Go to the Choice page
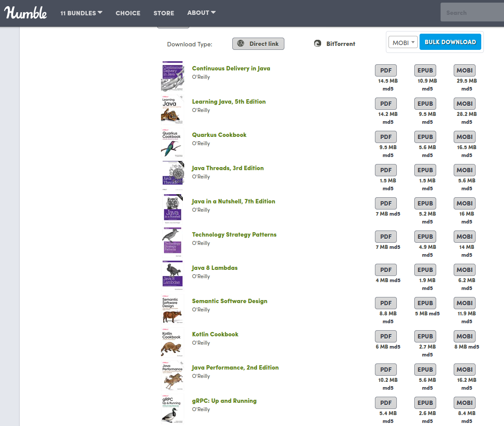Image resolution: width=504 pixels, height=426 pixels. tap(128, 13)
